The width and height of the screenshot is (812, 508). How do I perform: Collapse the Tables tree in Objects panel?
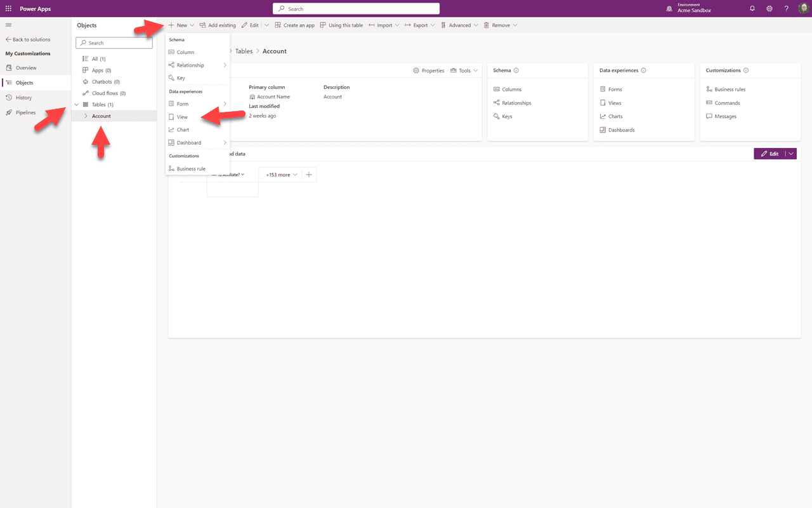pos(76,104)
